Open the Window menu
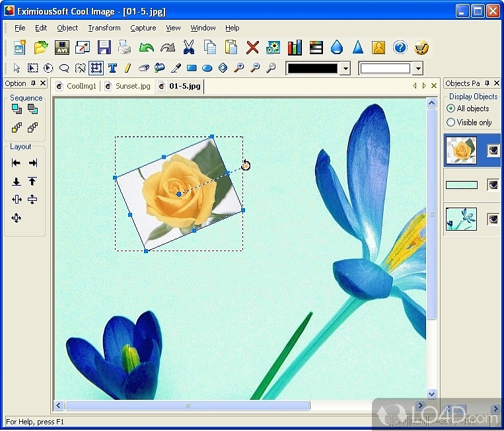Viewport: 504px width, 431px height. coord(203,28)
